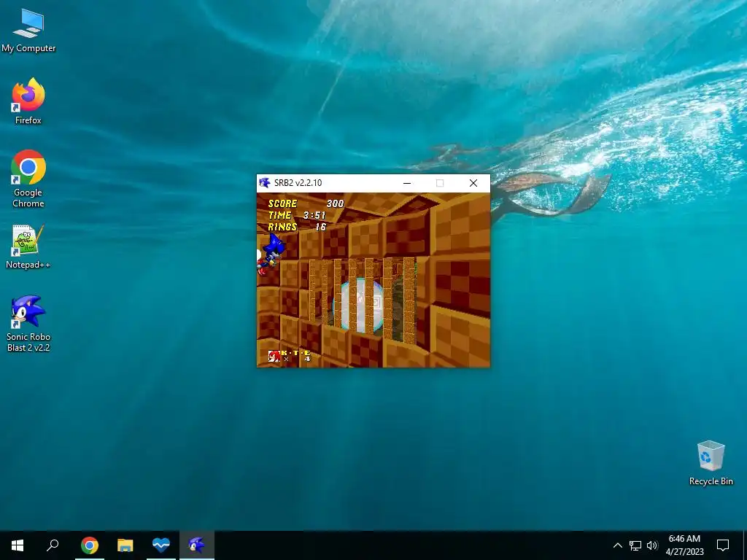The image size is (747, 560).
Task: Switch to SRB2 taskbar button
Action: (x=197, y=545)
